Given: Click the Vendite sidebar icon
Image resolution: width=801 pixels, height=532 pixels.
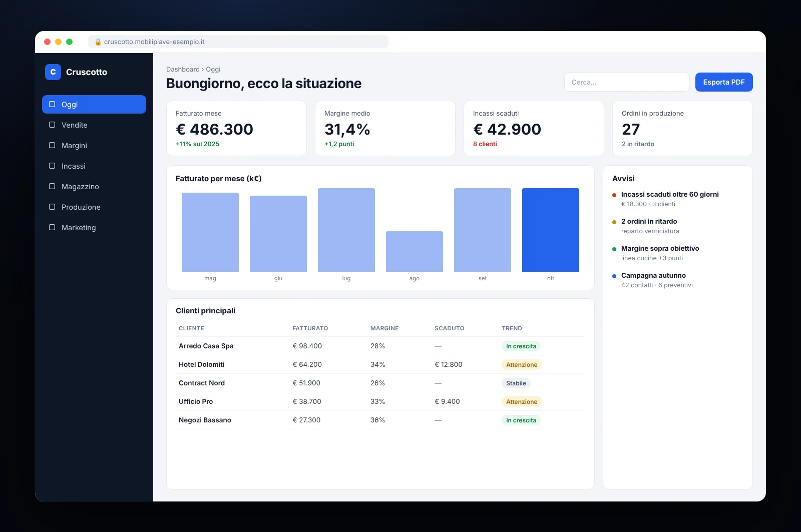Looking at the screenshot, I should coord(52,125).
